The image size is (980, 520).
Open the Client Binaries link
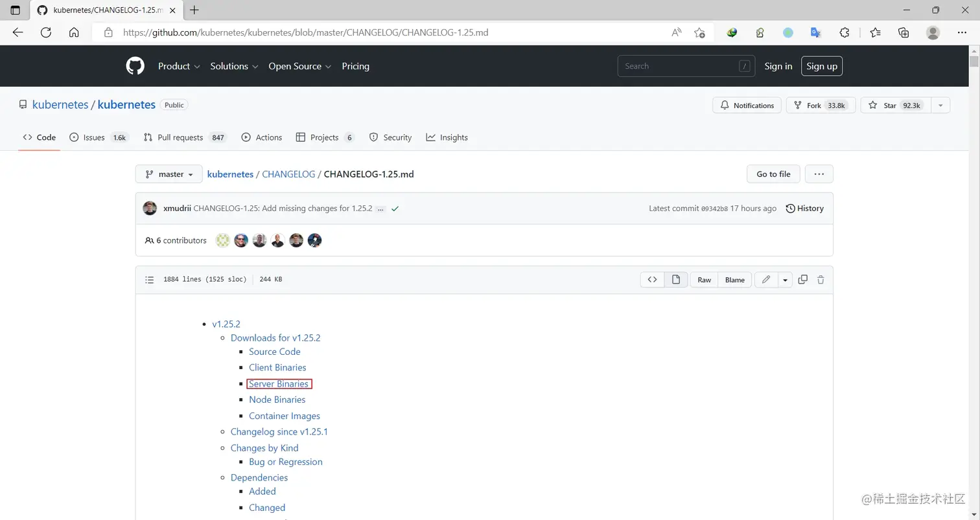(277, 367)
